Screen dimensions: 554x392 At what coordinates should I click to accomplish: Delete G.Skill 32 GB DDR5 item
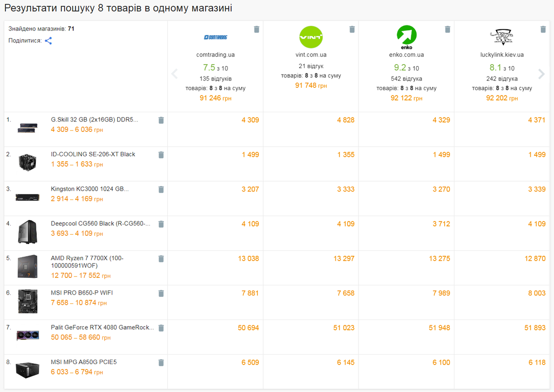(161, 121)
